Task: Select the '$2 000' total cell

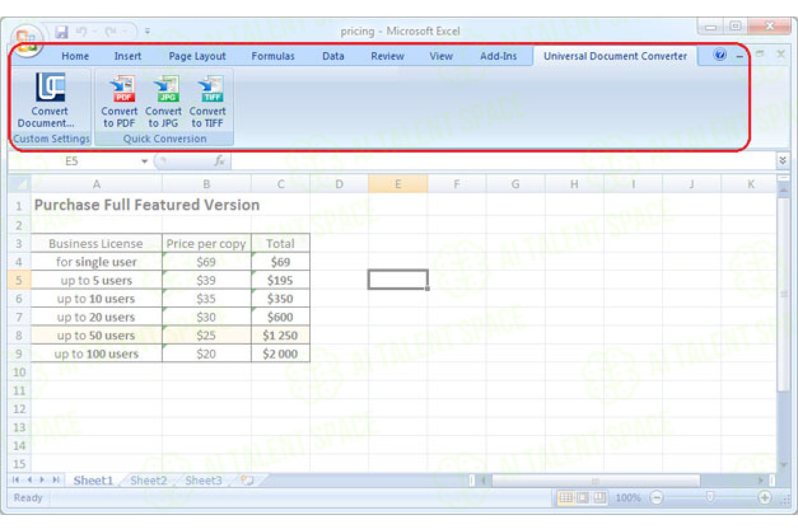Action: (280, 354)
